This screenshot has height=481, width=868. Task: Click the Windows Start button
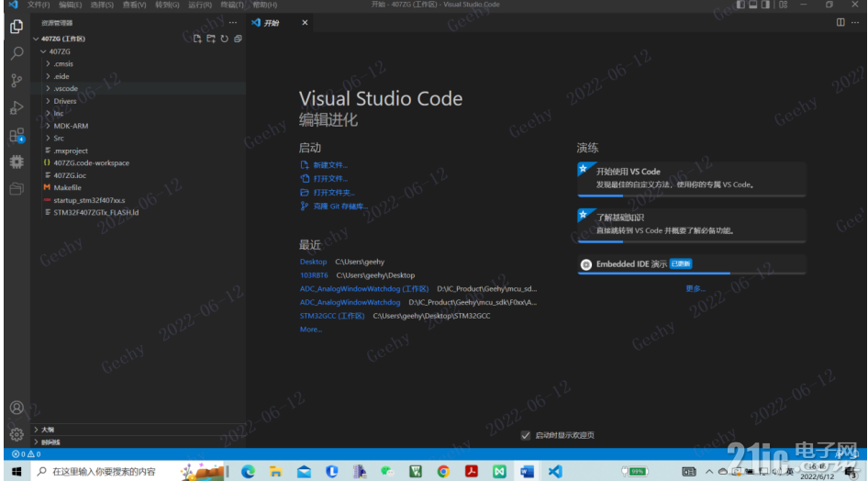17,472
